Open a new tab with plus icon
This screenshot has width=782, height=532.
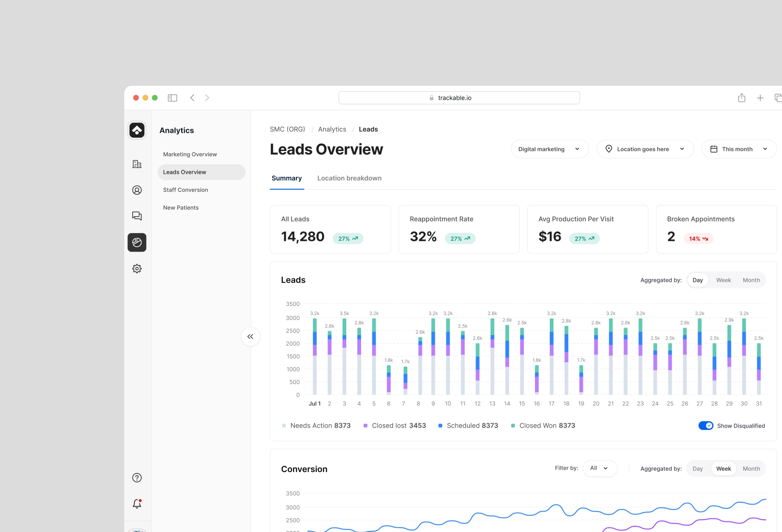760,98
